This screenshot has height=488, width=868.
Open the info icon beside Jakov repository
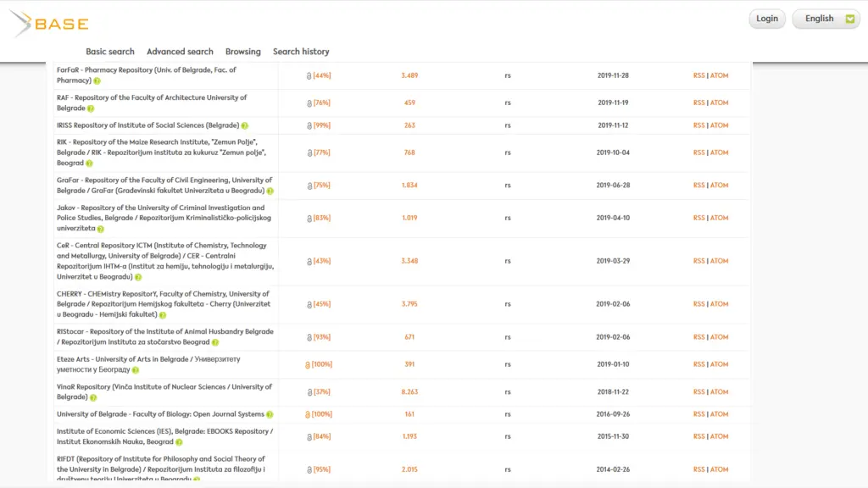point(100,229)
